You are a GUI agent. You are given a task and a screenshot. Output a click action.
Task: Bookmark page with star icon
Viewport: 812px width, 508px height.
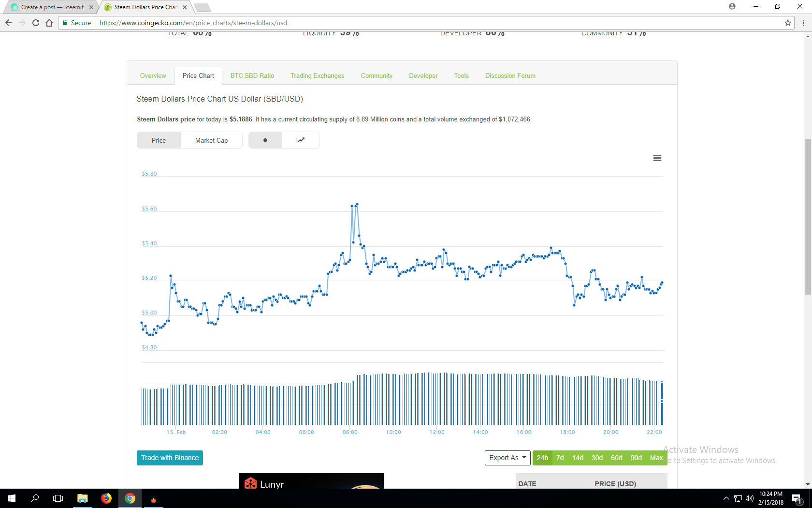pyautogui.click(x=788, y=23)
